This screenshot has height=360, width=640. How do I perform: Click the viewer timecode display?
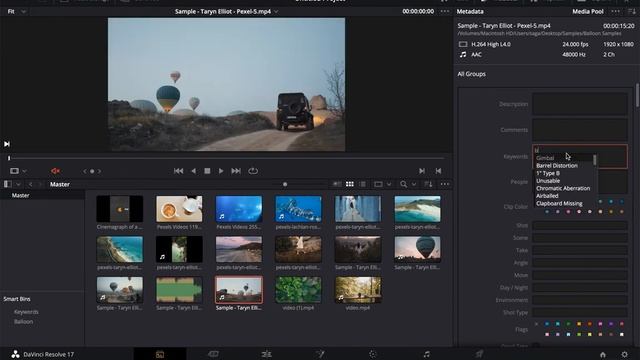418,11
